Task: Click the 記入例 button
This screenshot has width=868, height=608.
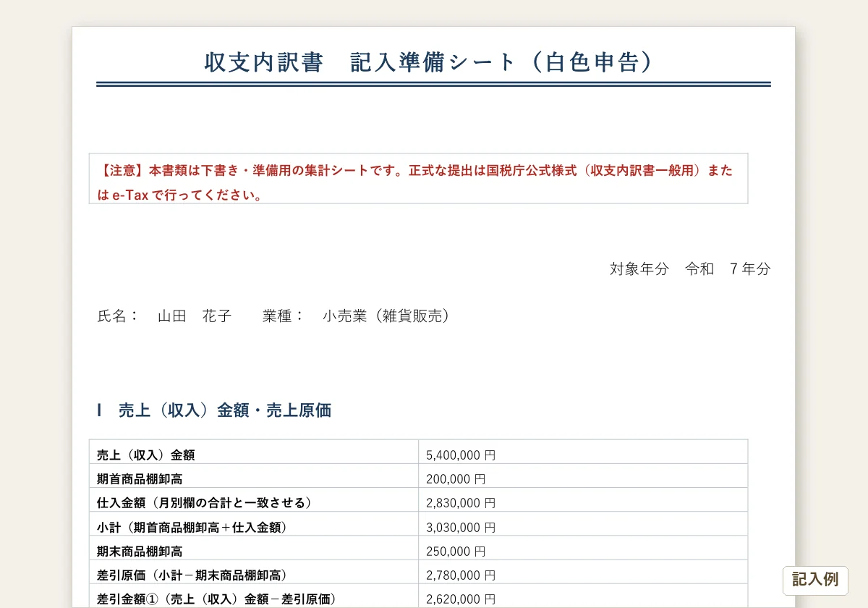Action: tap(815, 580)
